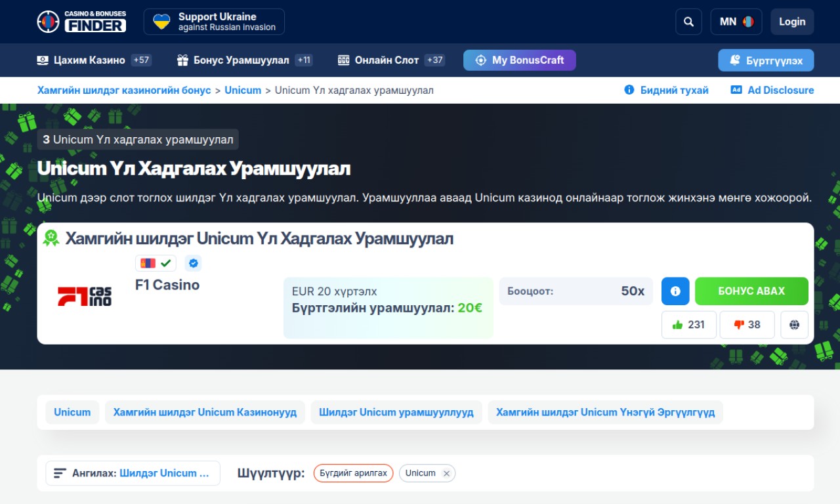Open Бидний тухай about link
Image resolution: width=840 pixels, height=504 pixels.
click(666, 91)
